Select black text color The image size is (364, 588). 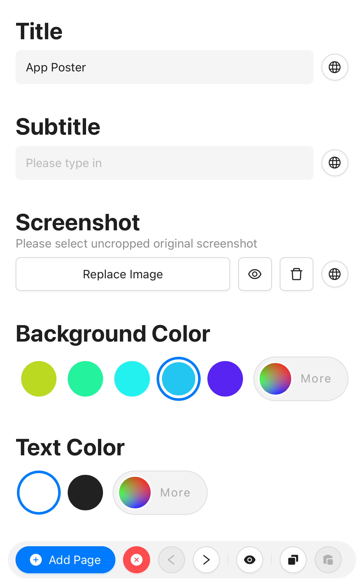[85, 493]
